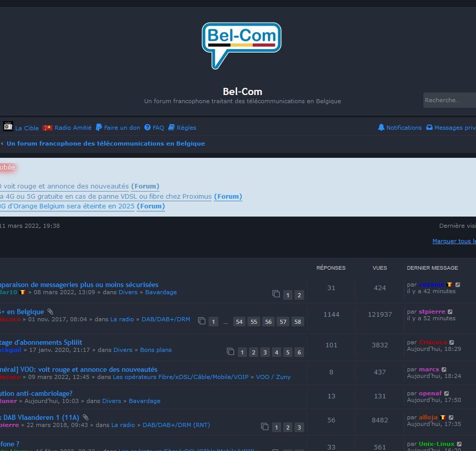Click pages icon in messageries sécurisées row
The width and height of the screenshot is (476, 451).
[x=276, y=294]
